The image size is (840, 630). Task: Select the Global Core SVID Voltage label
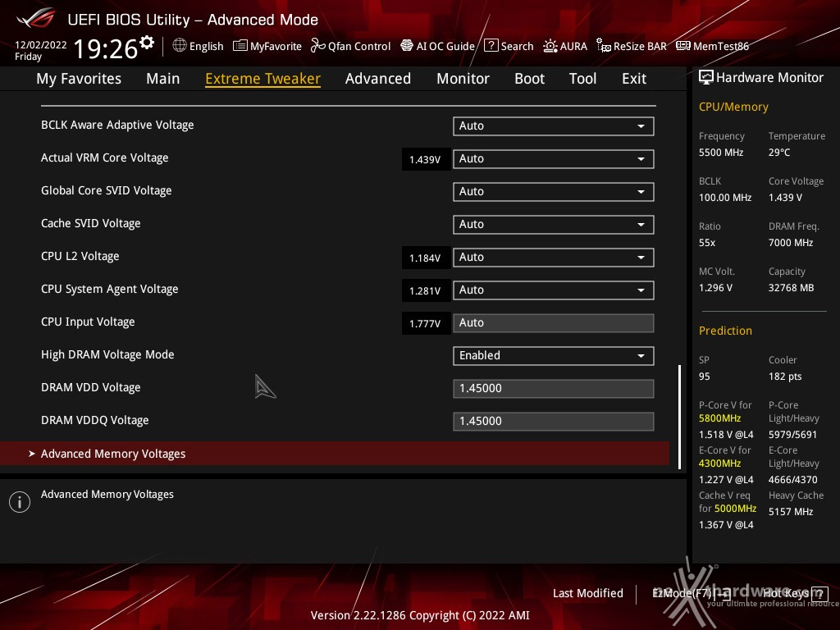[x=106, y=190]
